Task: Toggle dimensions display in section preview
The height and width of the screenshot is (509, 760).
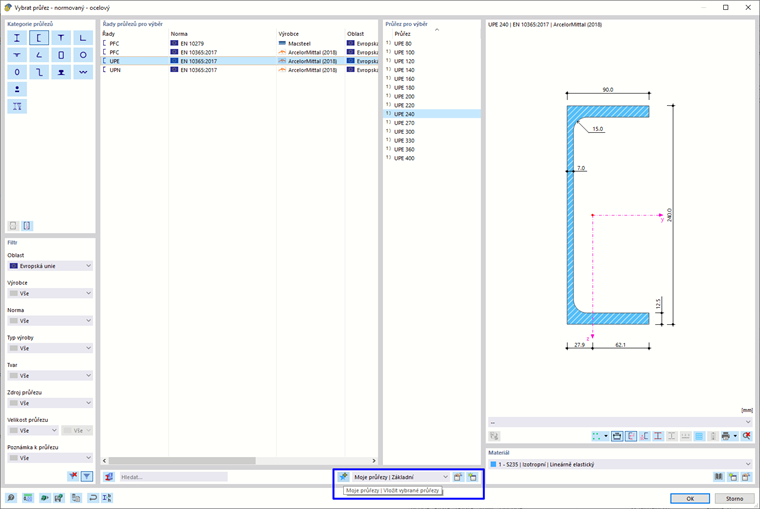Action: click(617, 436)
